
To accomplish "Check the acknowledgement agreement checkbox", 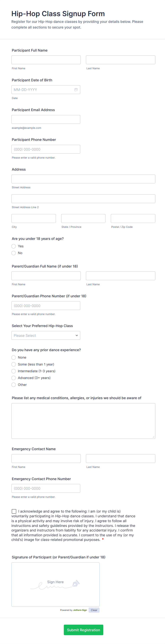I will pos(14,511).
